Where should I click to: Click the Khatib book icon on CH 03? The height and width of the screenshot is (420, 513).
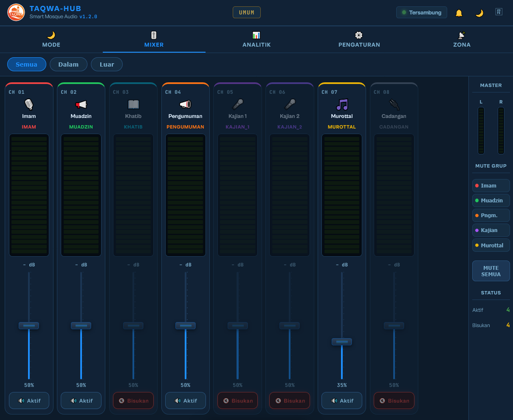tap(133, 104)
